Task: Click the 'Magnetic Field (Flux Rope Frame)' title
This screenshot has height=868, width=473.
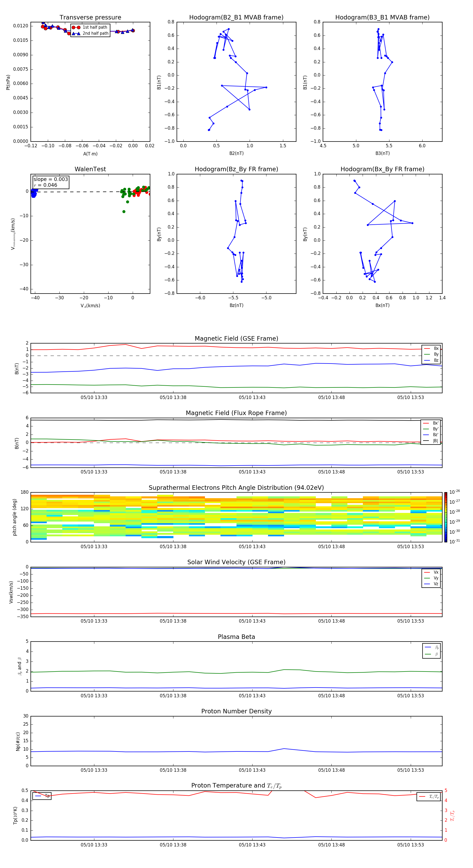Action: pos(236,413)
